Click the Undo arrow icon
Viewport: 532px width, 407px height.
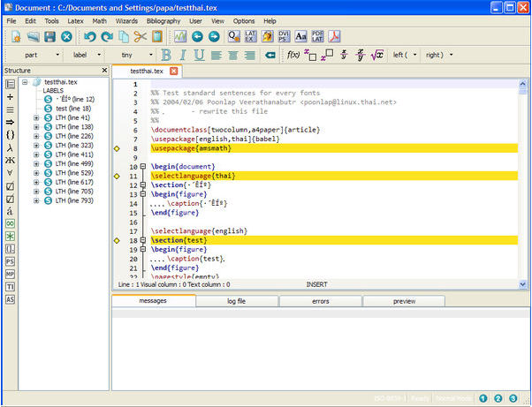point(89,37)
